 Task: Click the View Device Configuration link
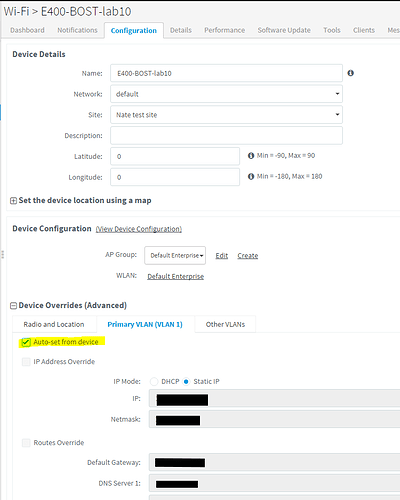139,229
